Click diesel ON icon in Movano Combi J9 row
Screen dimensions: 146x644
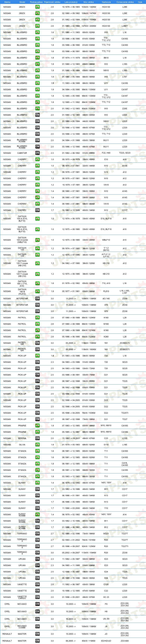[37, 626]
